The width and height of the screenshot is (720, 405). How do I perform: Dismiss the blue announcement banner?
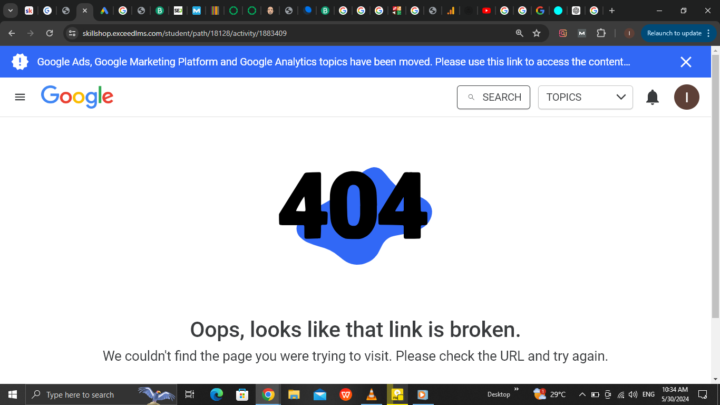(686, 62)
